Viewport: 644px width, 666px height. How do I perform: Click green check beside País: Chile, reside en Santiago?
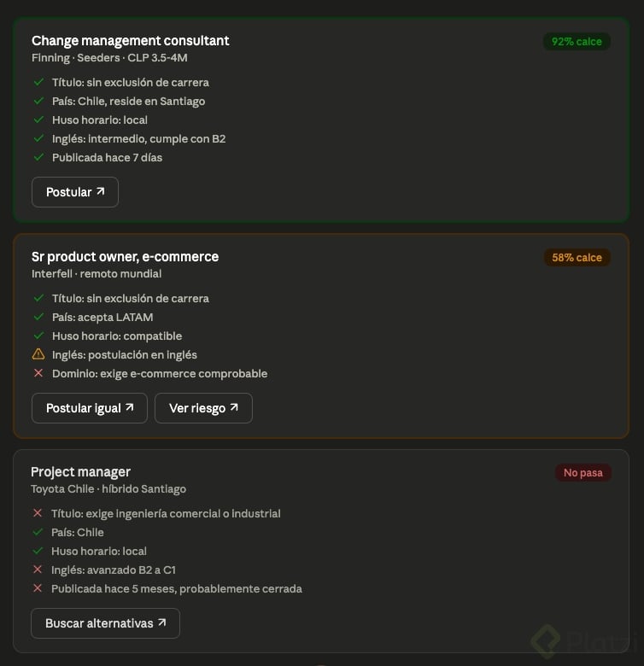click(x=38, y=101)
